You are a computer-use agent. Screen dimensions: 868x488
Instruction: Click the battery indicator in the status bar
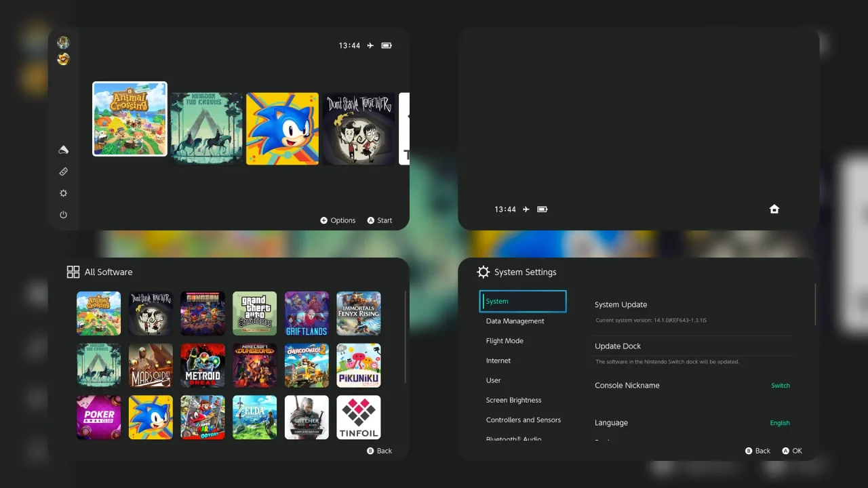(386, 45)
